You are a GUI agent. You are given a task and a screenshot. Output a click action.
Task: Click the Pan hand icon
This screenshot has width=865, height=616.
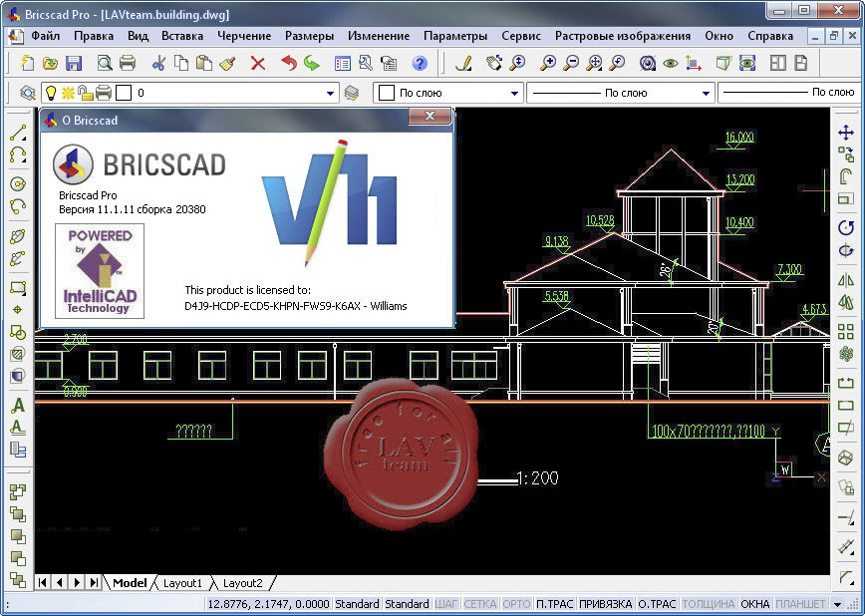click(x=494, y=63)
